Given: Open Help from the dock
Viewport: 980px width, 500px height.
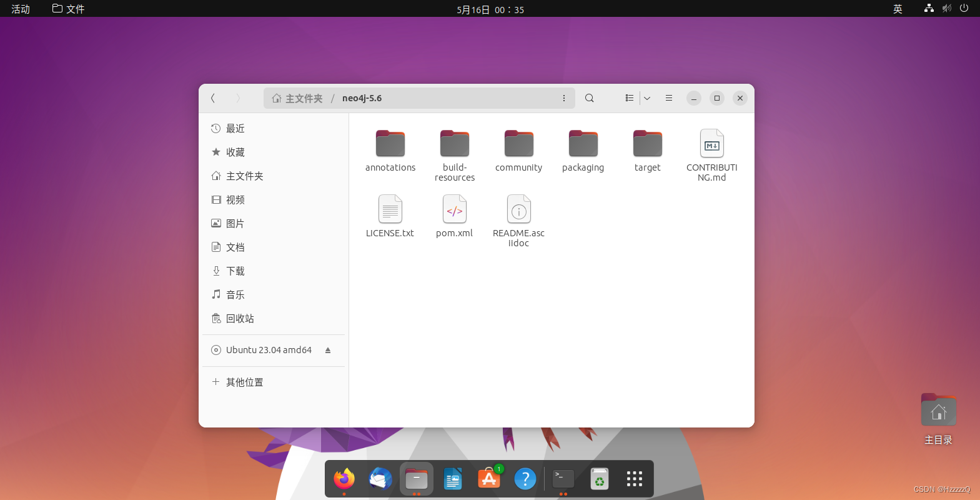Looking at the screenshot, I should coord(525,479).
